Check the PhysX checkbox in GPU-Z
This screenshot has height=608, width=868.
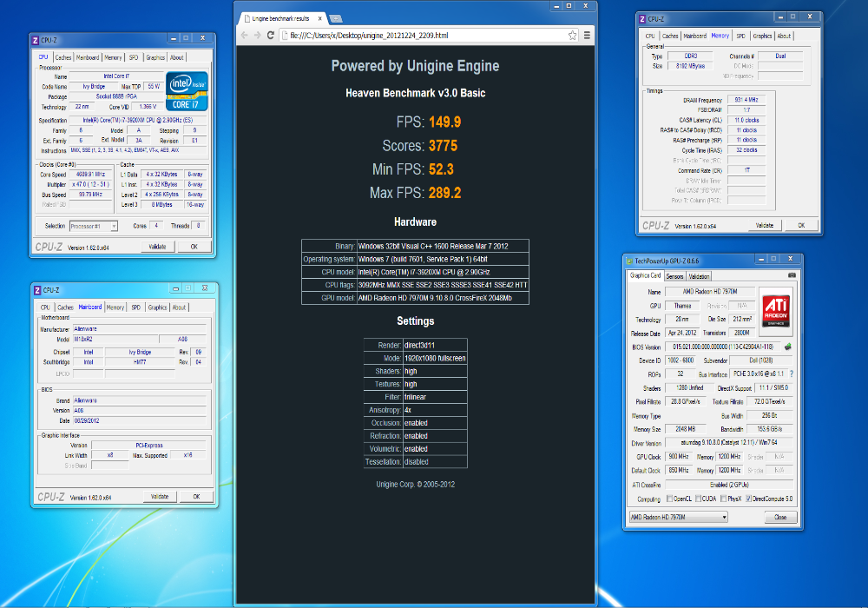click(724, 499)
